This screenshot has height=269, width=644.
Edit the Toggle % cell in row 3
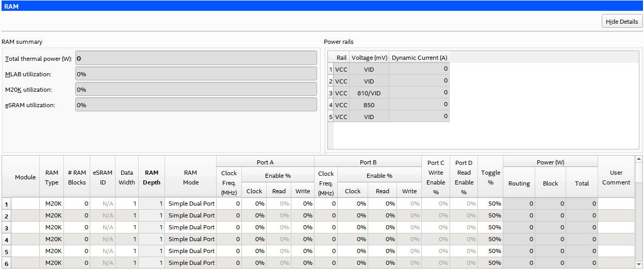(x=490, y=227)
